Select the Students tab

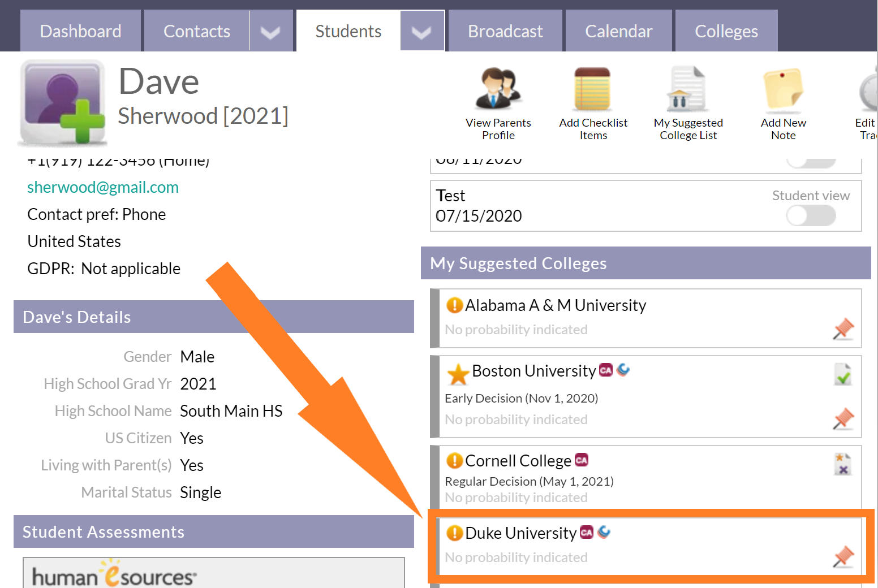tap(348, 31)
